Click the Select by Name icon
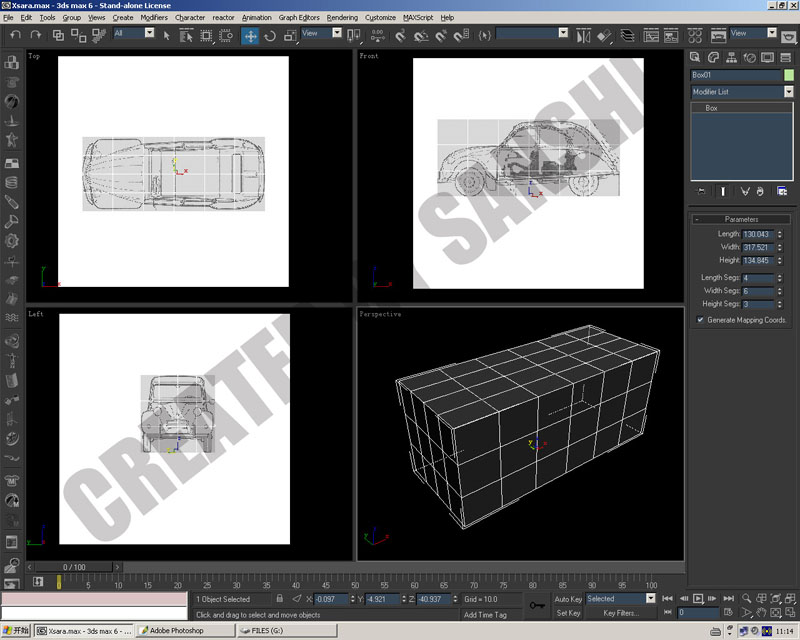 [186, 36]
